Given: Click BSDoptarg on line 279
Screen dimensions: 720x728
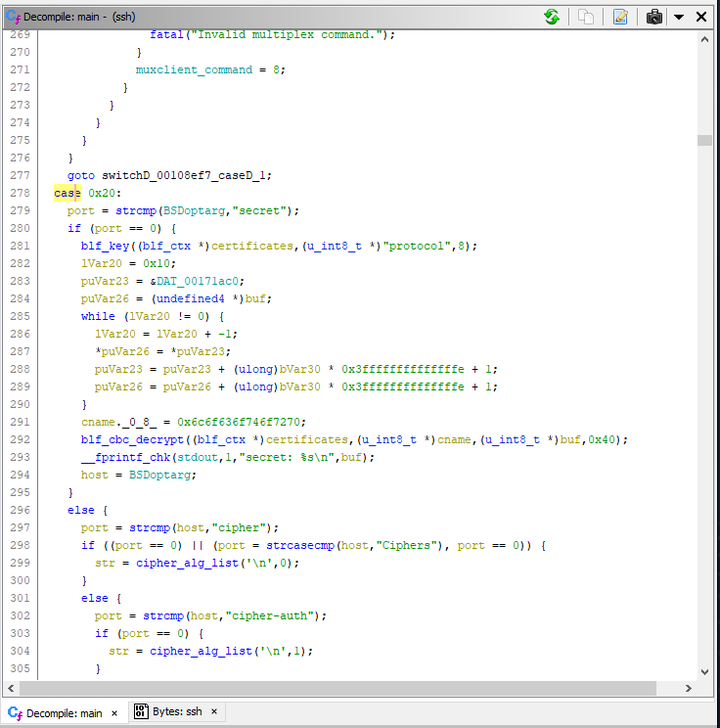Looking at the screenshot, I should coord(194,210).
